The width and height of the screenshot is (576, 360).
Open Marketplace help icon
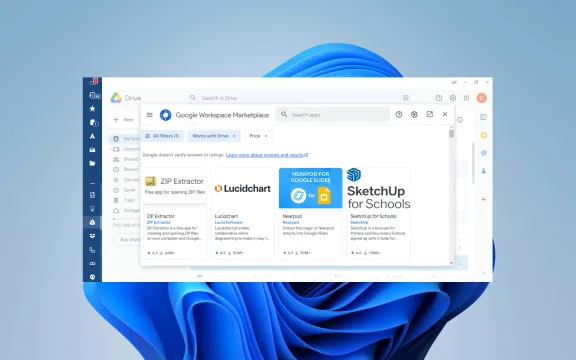(x=399, y=115)
